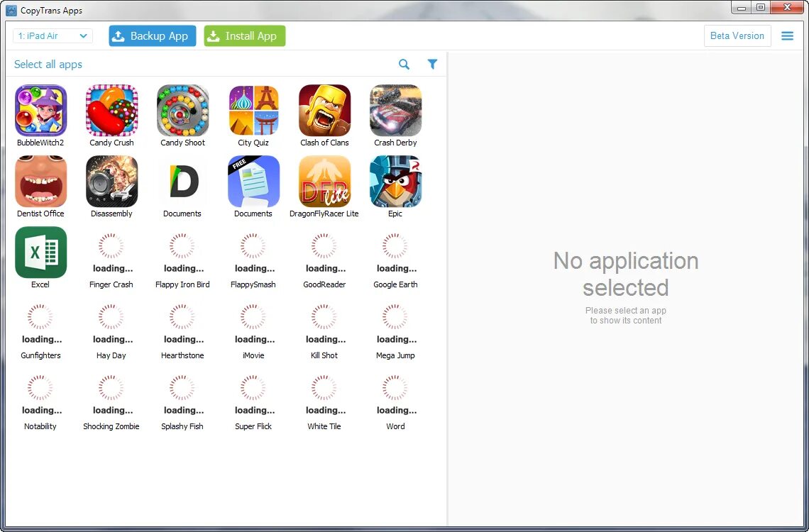809x532 pixels.
Task: Click the CopyTrans Apps title bar icon
Action: point(11,11)
